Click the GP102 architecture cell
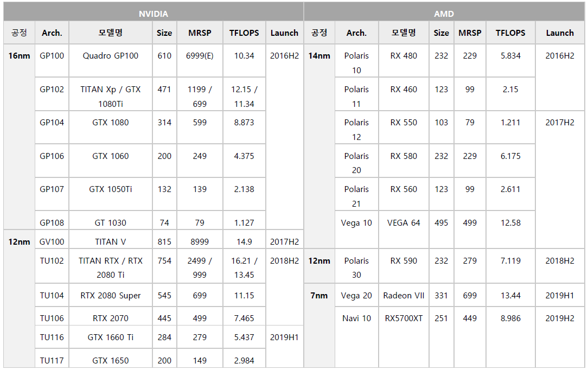Viewport: 588px width, 370px height. pos(52,94)
